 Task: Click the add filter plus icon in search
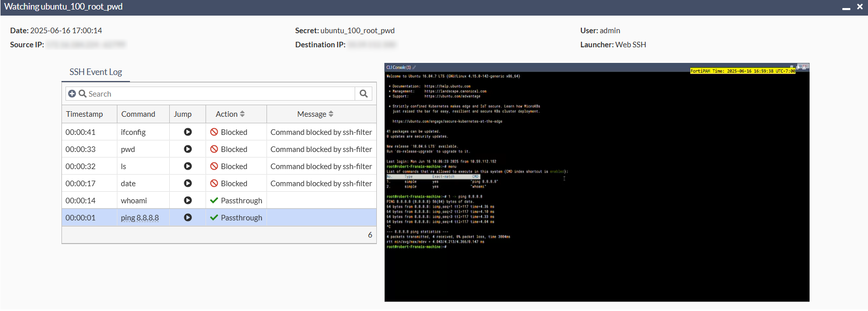pyautogui.click(x=72, y=94)
